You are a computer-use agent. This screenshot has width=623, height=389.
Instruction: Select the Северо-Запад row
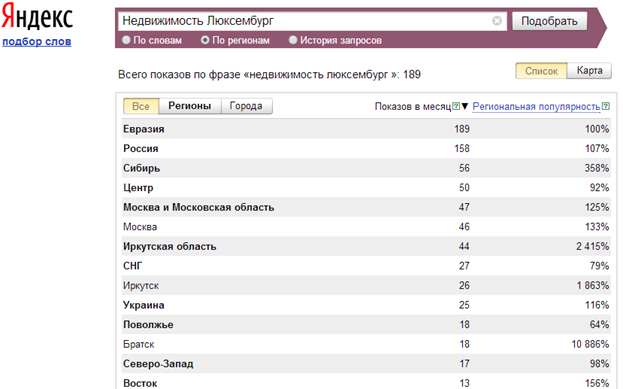(x=366, y=364)
